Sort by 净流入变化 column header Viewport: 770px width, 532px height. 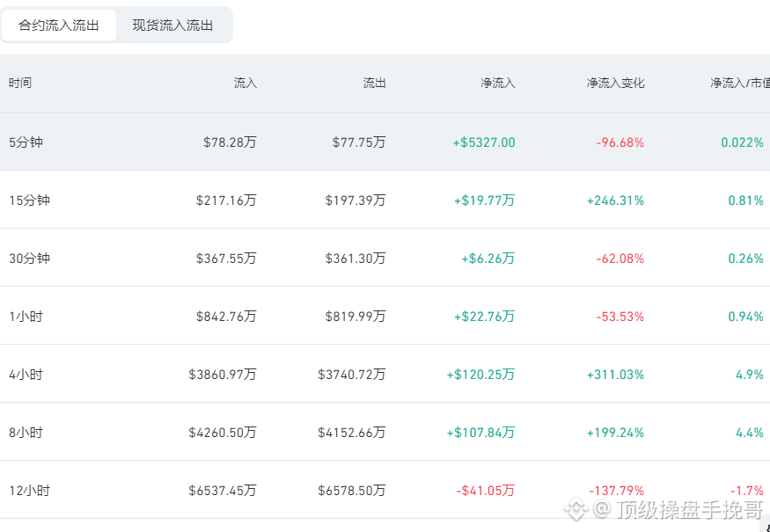615,83
